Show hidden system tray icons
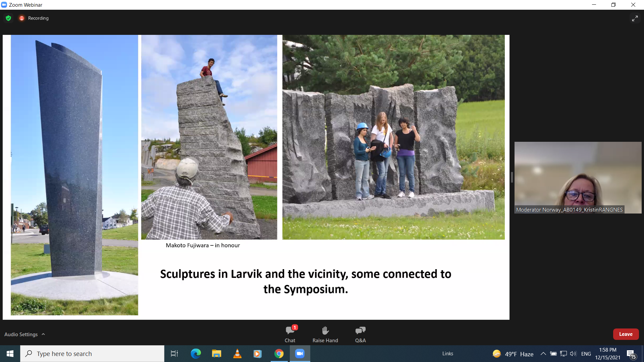The width and height of the screenshot is (644, 362). pyautogui.click(x=543, y=354)
